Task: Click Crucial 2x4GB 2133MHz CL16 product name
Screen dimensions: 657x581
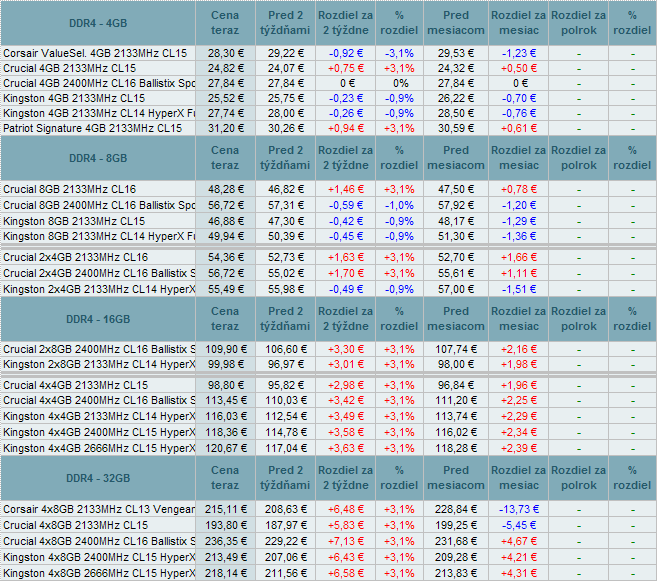Action: [75, 257]
